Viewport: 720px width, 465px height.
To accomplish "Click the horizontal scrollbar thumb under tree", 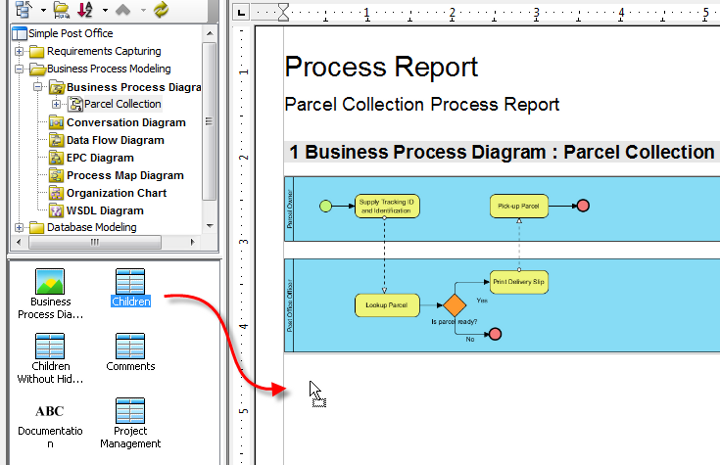I will point(95,242).
